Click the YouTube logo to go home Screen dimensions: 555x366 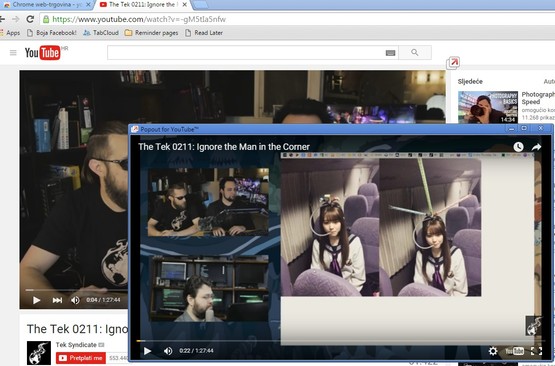42,53
